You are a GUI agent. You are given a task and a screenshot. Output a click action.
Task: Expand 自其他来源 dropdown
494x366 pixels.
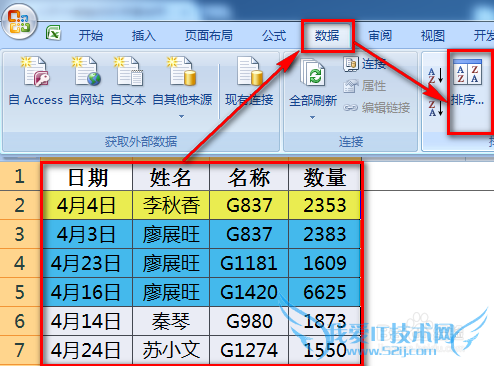pos(182,116)
